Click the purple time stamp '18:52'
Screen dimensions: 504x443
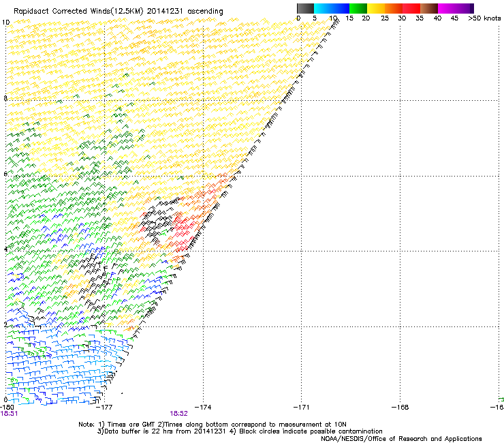[178, 414]
